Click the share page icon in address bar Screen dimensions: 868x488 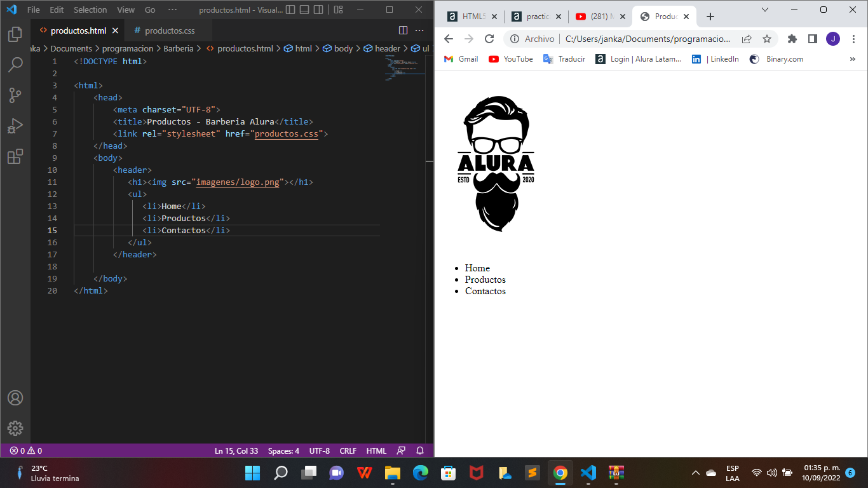pos(747,39)
